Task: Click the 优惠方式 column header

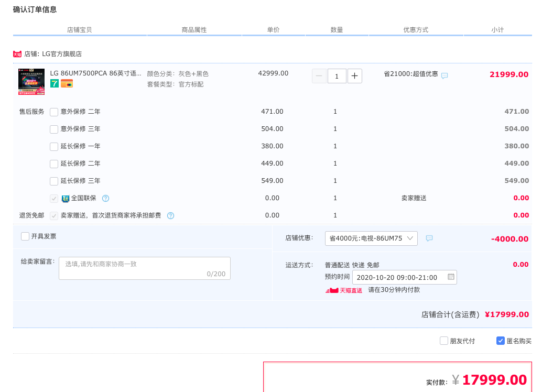Action: click(x=416, y=30)
